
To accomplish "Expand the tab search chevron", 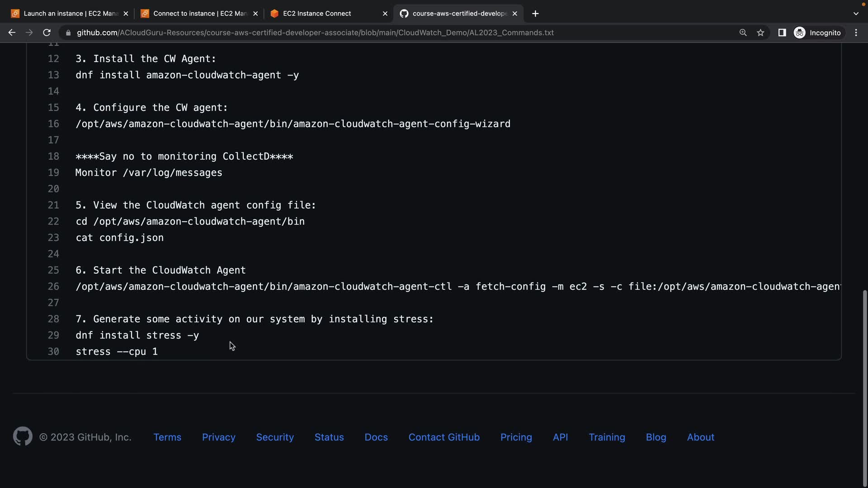I will pos(855,14).
